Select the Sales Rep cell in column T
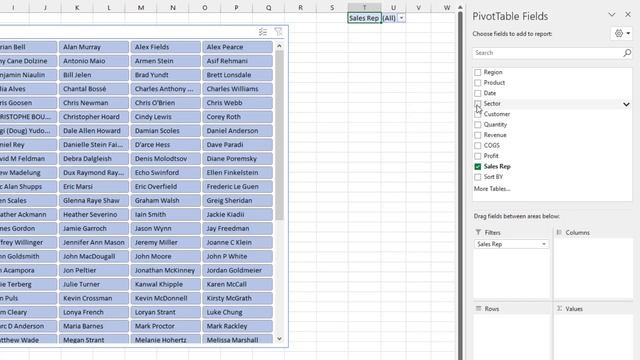Viewport: 640px width, 360px height. pyautogui.click(x=364, y=18)
